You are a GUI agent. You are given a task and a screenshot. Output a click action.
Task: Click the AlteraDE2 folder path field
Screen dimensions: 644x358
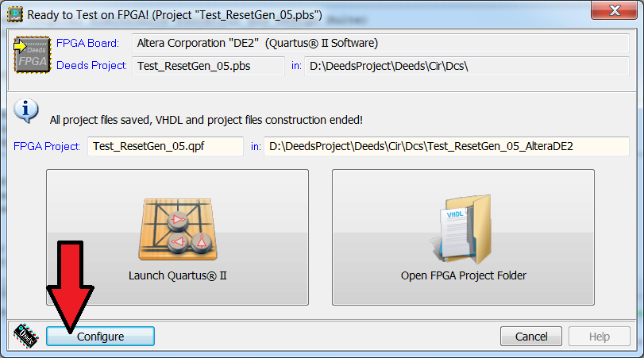(446, 146)
